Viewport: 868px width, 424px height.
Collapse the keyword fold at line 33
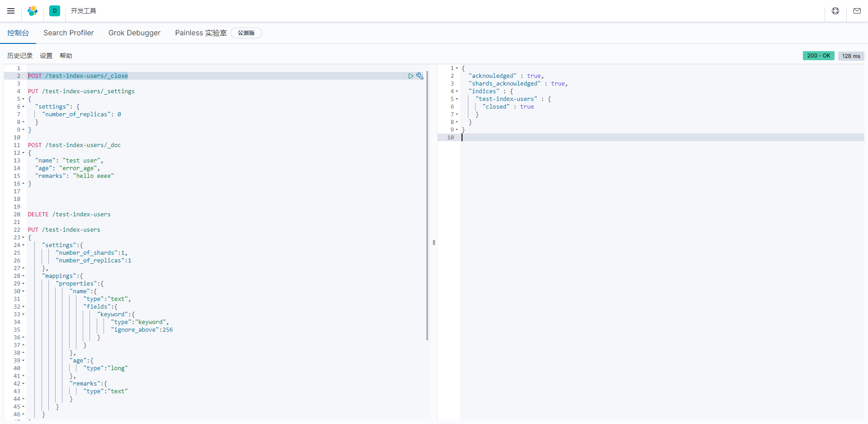click(24, 314)
